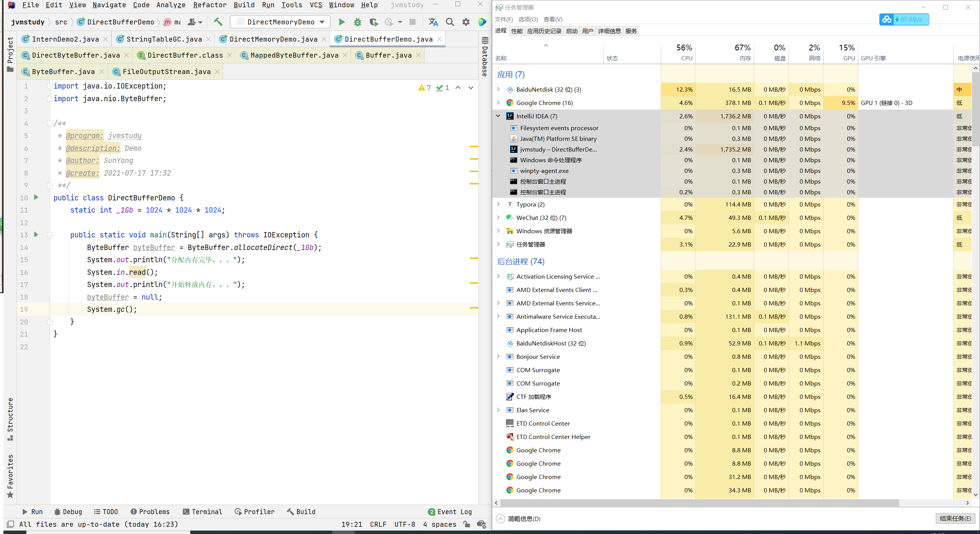Click the Baidu Netdisk speed floating widget
980x534 pixels.
[x=904, y=19]
